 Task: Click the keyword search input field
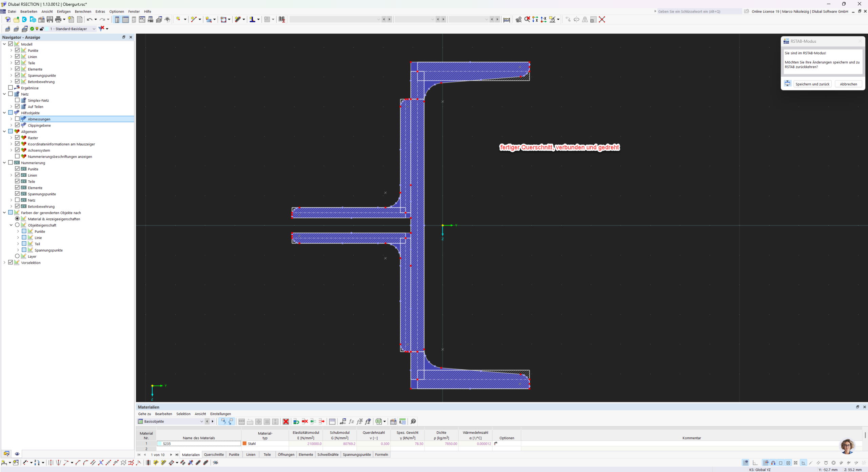[x=698, y=11]
